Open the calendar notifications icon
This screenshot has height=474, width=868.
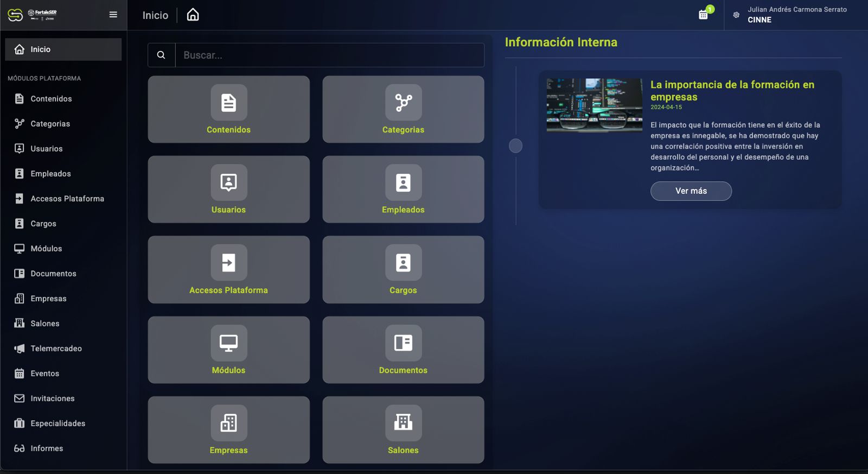coord(704,15)
